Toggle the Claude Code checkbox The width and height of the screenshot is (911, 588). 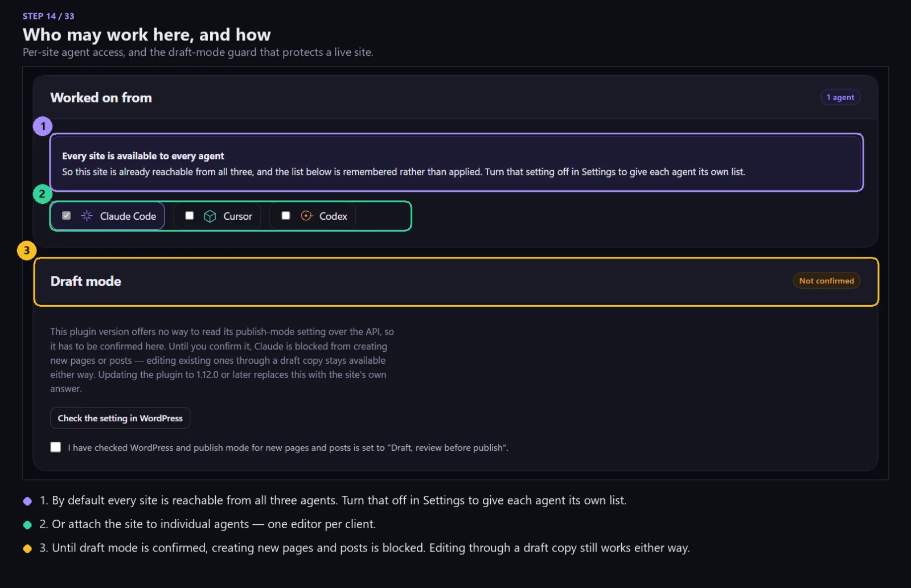coord(67,216)
